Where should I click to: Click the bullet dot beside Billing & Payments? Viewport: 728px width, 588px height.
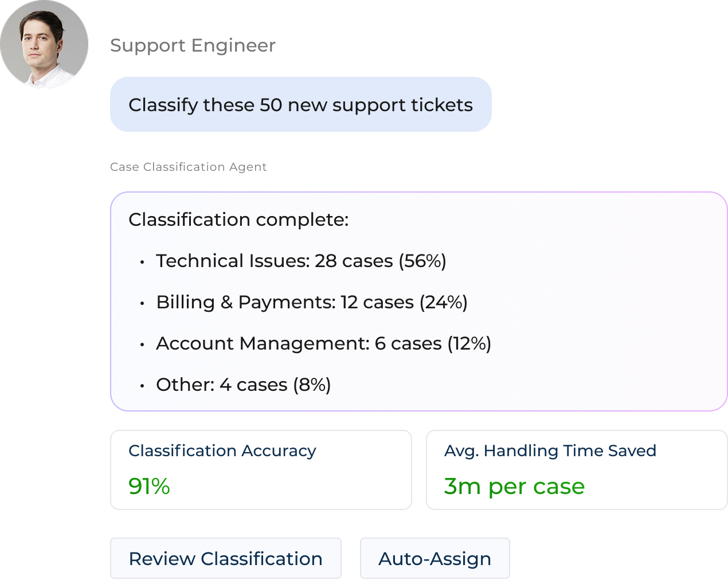click(x=142, y=304)
